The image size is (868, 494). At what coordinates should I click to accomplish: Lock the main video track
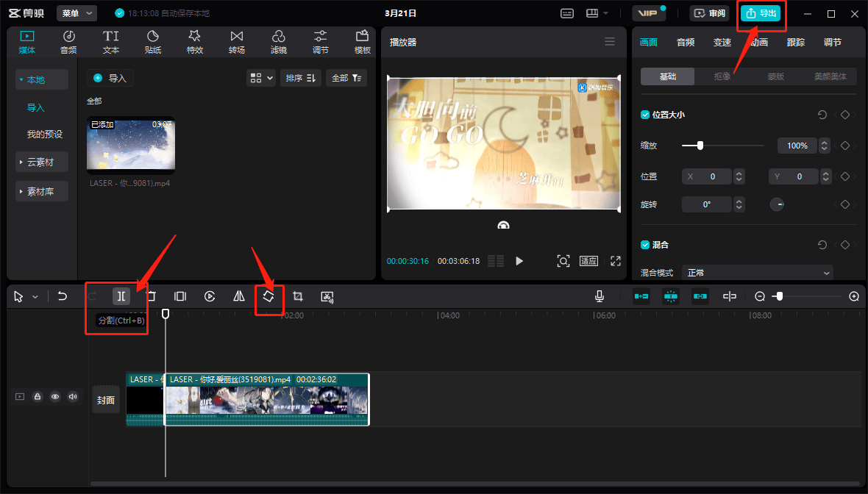(38, 397)
